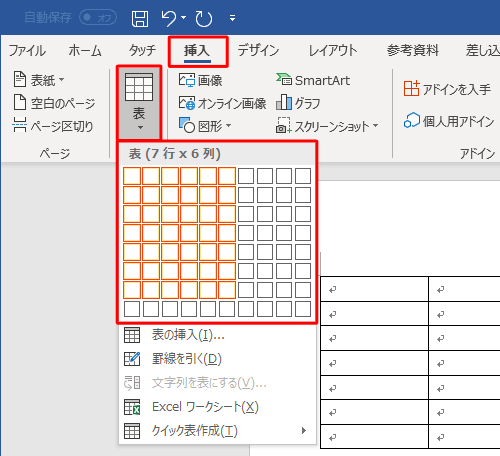Screen dimensions: 500x456
Task: Click the スクリーンショット camera icon
Action: click(x=284, y=125)
